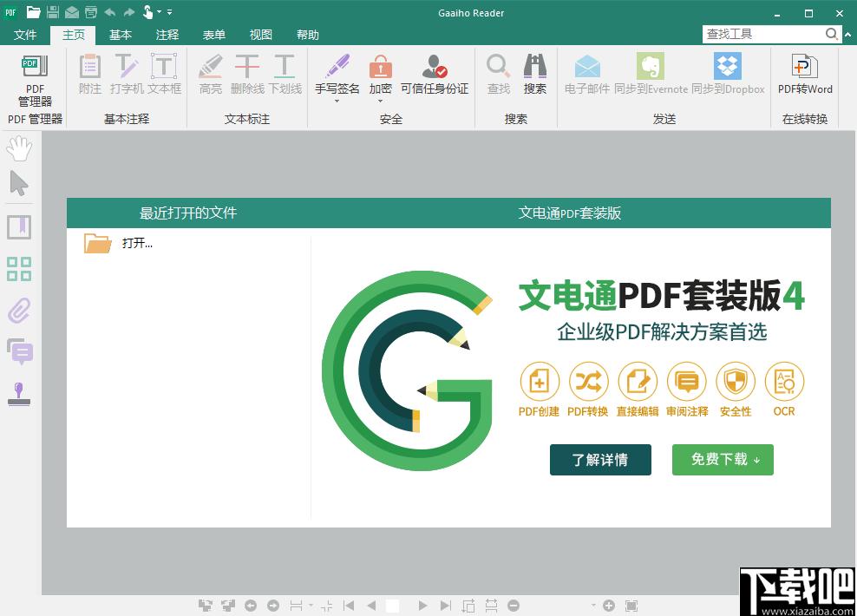
Task: Click the 搜索 binoculars icon
Action: (x=534, y=66)
